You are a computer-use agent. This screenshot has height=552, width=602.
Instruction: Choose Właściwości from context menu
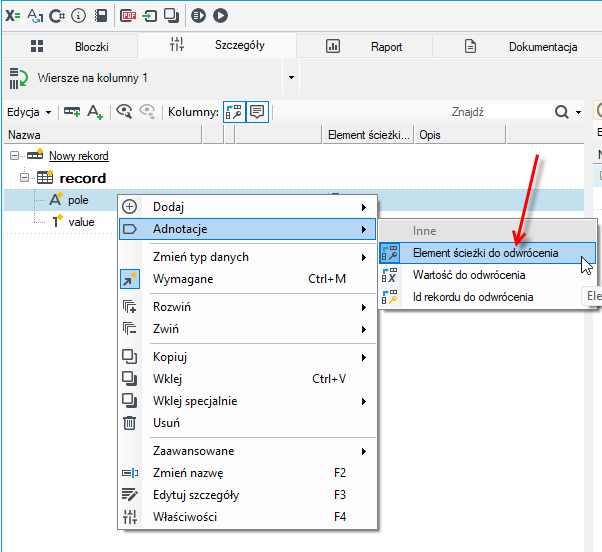247,517
